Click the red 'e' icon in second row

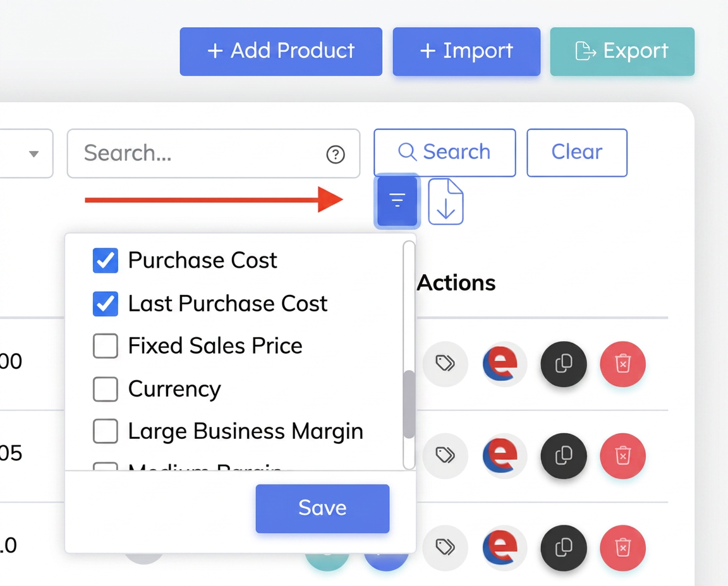tap(503, 456)
